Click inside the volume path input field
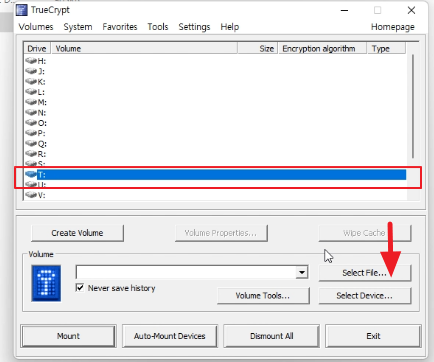The width and height of the screenshot is (434, 362). point(186,272)
